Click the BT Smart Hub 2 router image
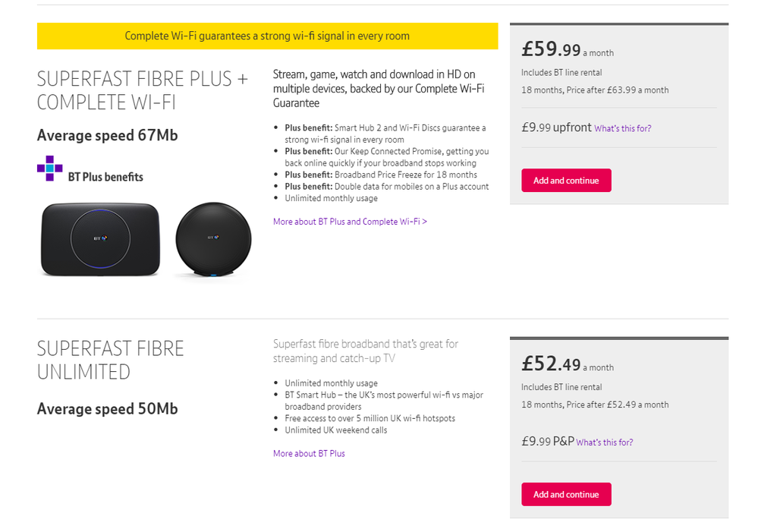758x532 pixels. [101, 239]
